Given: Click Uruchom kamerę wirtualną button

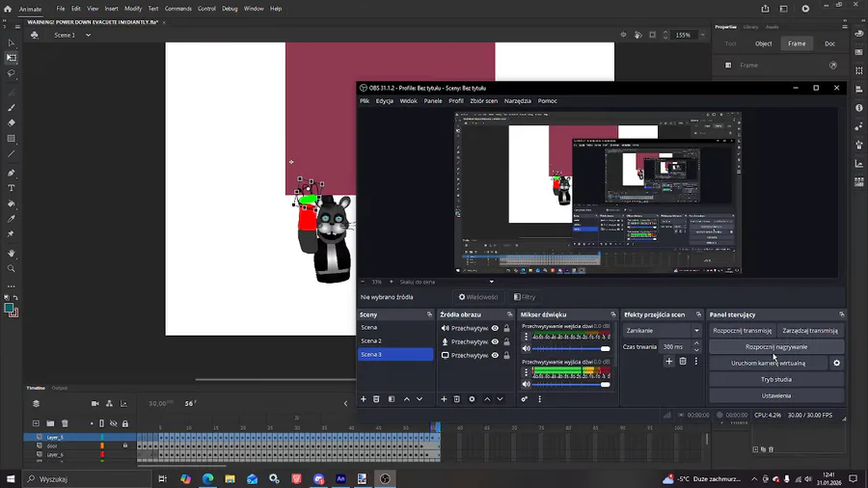Looking at the screenshot, I should [x=768, y=363].
